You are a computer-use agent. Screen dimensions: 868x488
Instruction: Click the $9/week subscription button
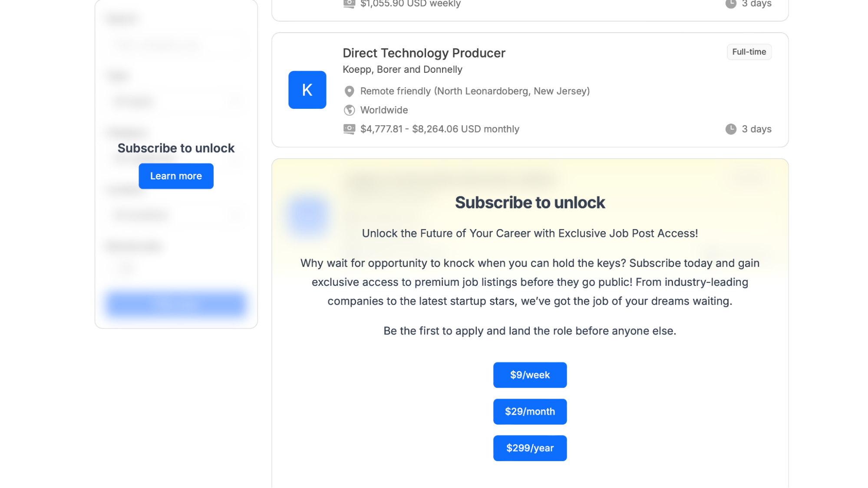pyautogui.click(x=530, y=375)
